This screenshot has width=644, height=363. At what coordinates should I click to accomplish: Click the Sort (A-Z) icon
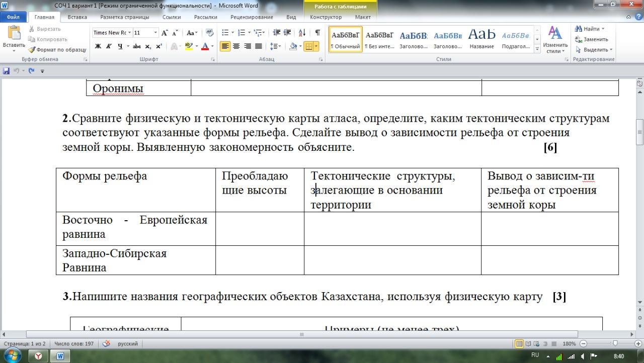tap(302, 33)
